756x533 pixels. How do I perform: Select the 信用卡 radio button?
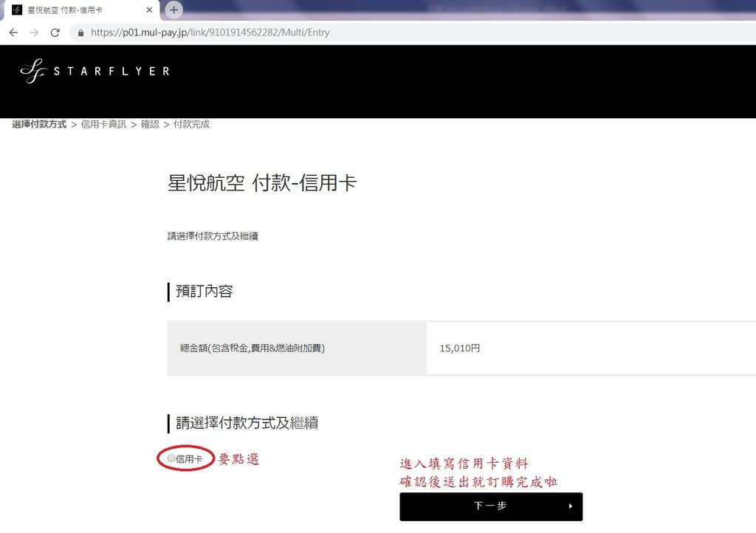click(171, 458)
